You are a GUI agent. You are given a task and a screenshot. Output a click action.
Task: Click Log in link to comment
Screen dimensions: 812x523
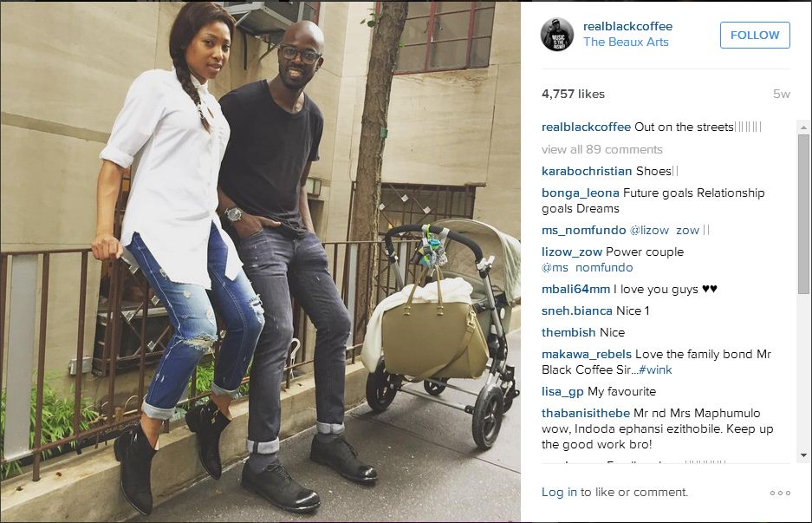[x=559, y=492]
